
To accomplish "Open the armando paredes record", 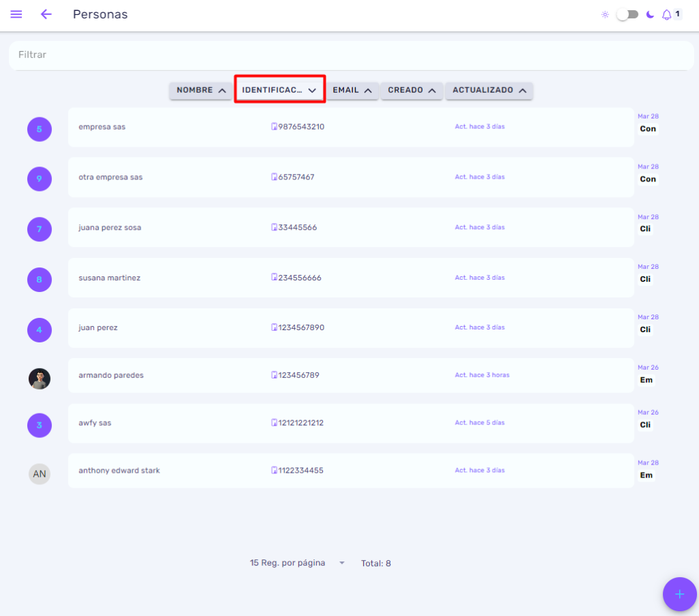I will pos(351,375).
